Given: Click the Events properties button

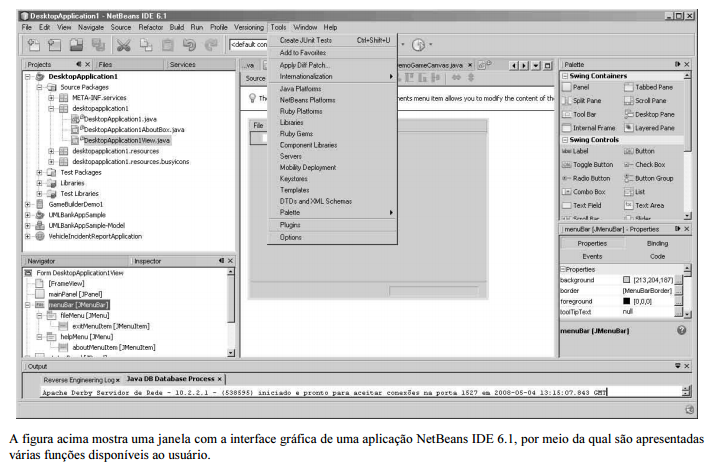Looking at the screenshot, I should click(x=592, y=256).
